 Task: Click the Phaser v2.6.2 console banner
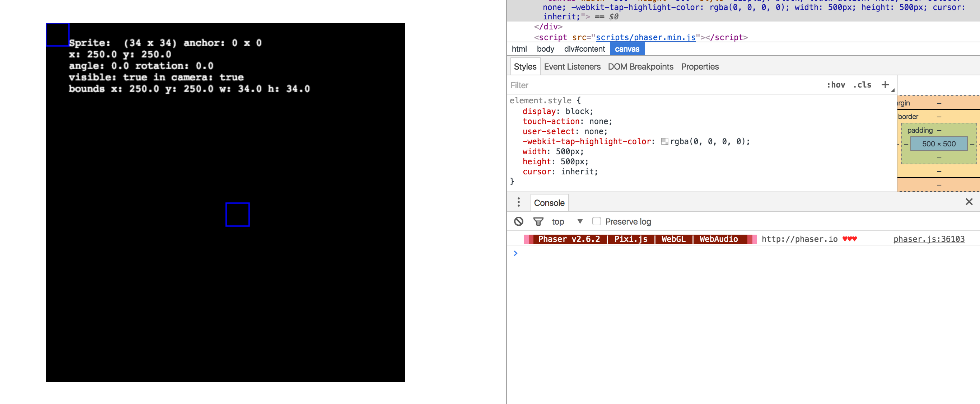coord(640,239)
